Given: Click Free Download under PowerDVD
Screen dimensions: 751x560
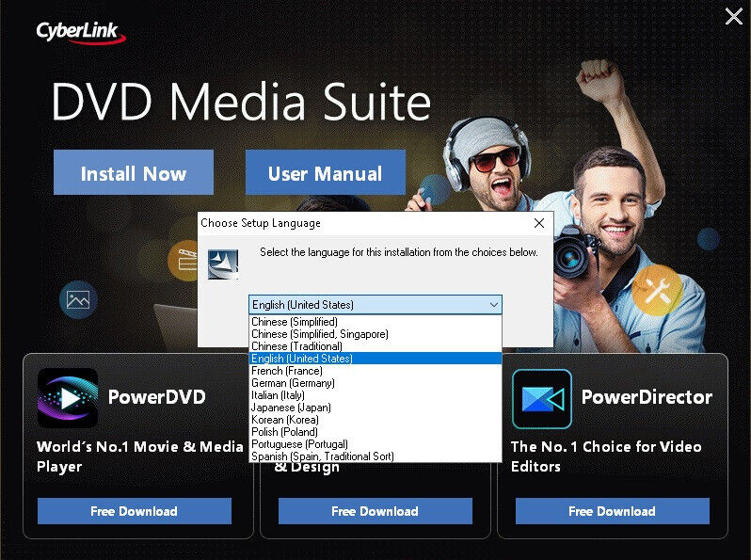Looking at the screenshot, I should click(135, 511).
